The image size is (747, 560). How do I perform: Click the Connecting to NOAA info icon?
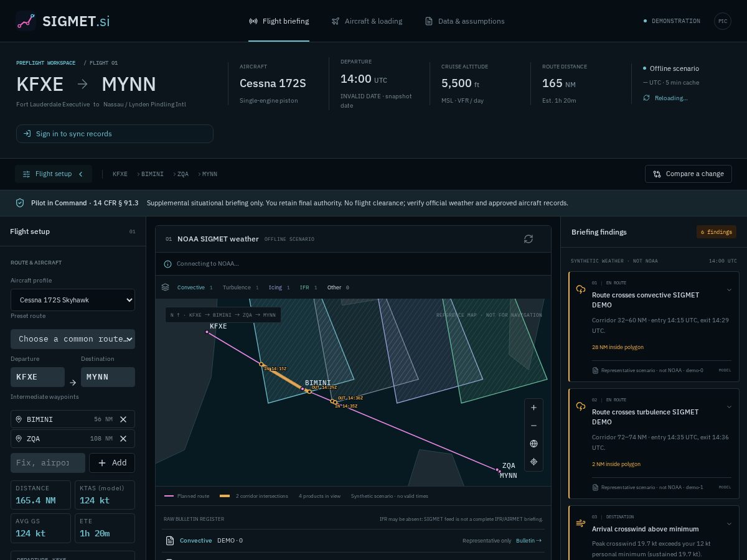pos(167,264)
